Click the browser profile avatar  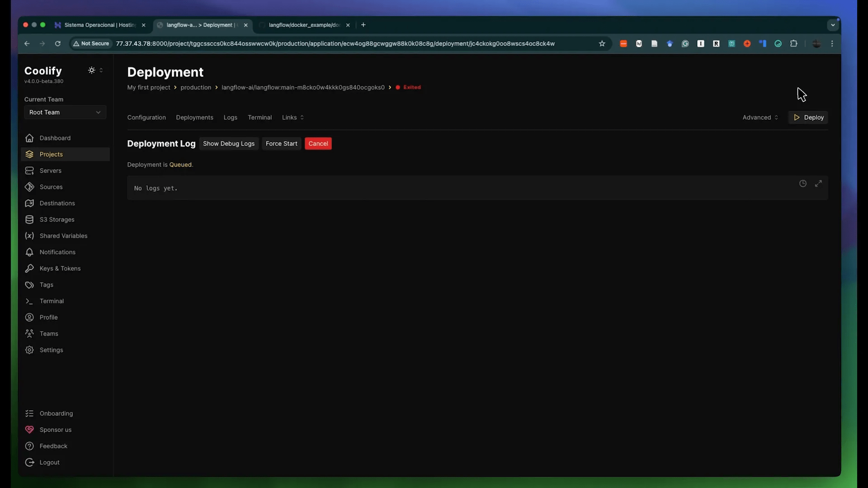816,43
